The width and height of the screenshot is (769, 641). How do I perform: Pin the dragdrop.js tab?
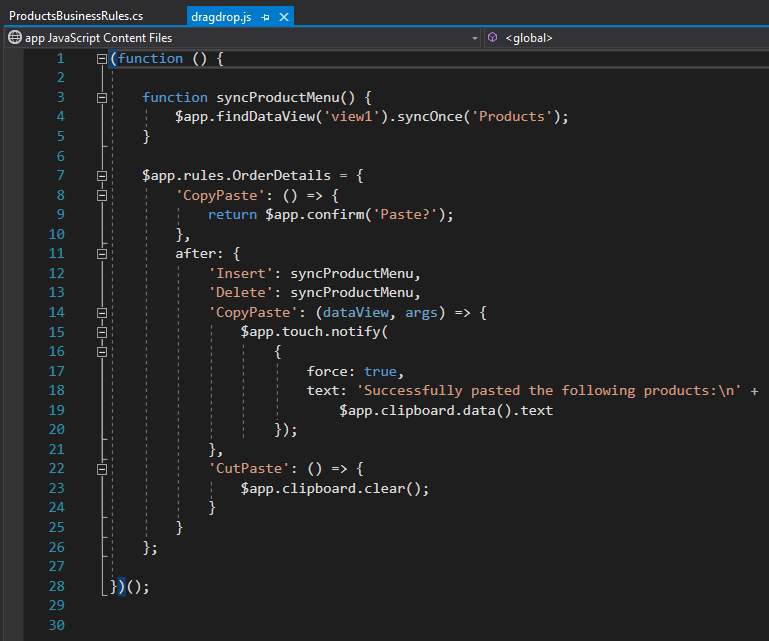click(x=267, y=18)
